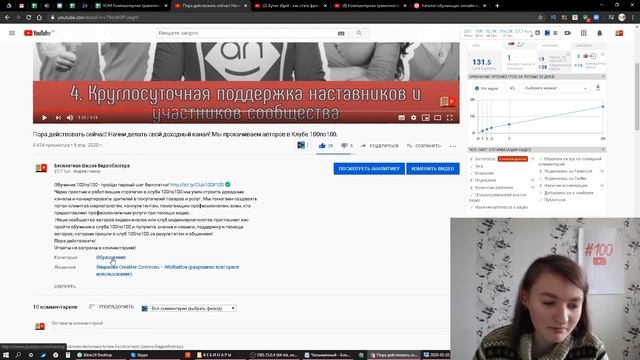Open the notifications bell
640x360 pixels.
pos(599,33)
